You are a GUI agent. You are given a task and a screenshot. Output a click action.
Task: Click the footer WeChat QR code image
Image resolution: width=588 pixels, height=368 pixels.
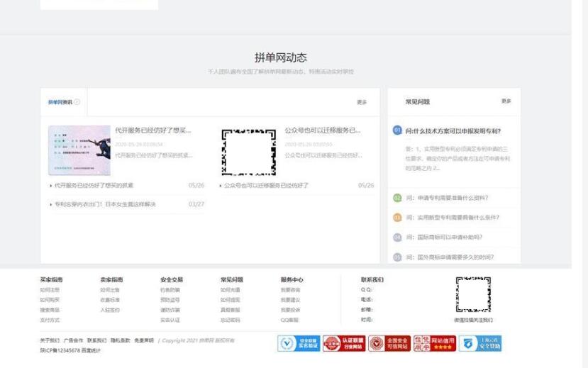pyautogui.click(x=473, y=296)
